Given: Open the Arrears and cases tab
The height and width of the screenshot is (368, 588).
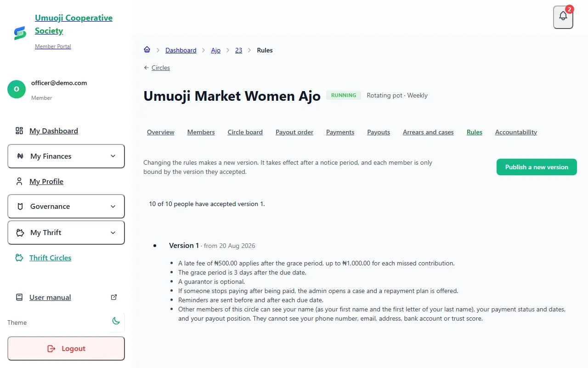Looking at the screenshot, I should [x=428, y=132].
